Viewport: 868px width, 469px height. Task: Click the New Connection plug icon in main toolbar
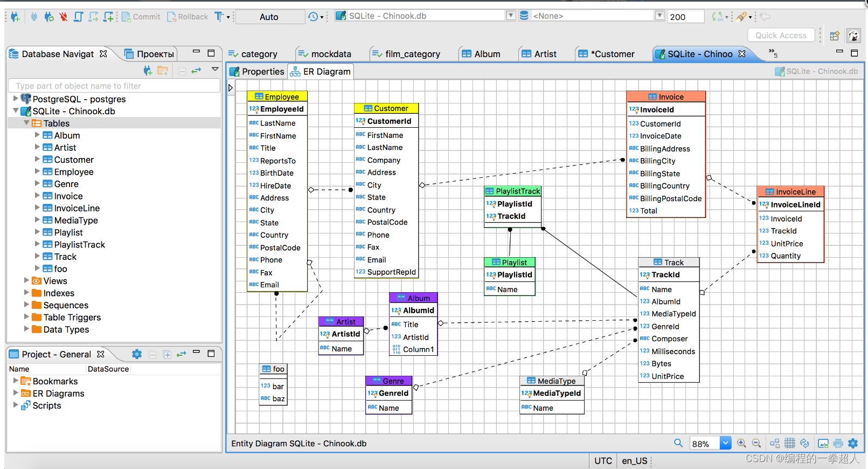pos(15,17)
